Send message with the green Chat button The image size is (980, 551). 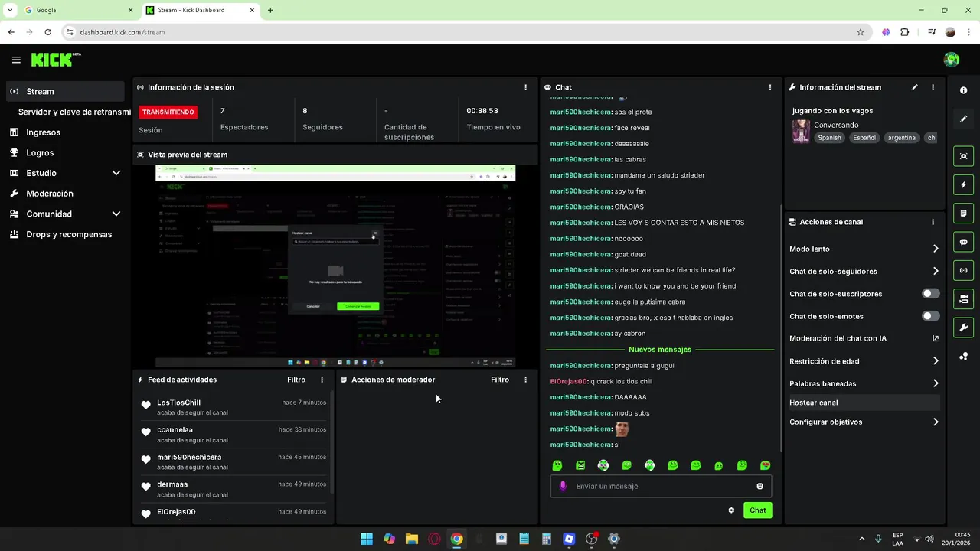coord(757,510)
